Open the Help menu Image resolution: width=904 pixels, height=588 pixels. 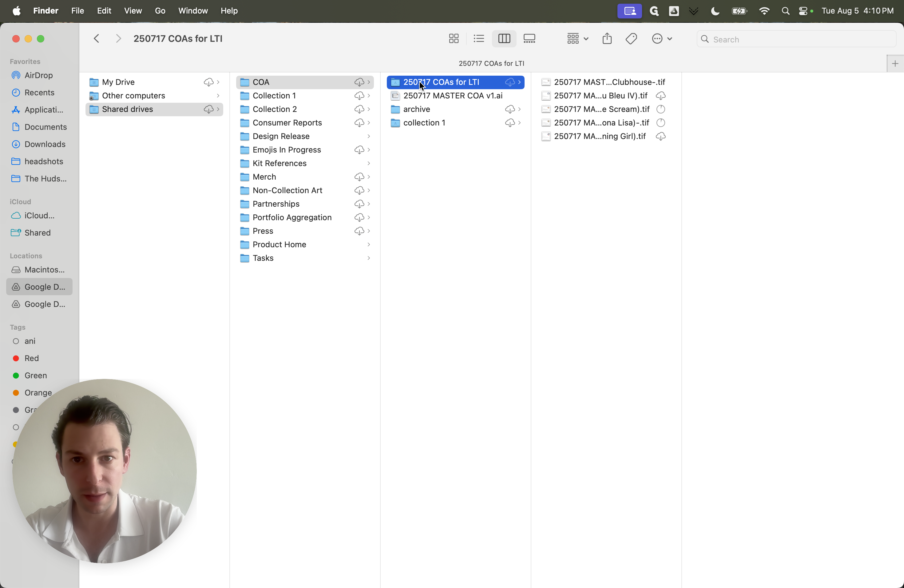229,11
